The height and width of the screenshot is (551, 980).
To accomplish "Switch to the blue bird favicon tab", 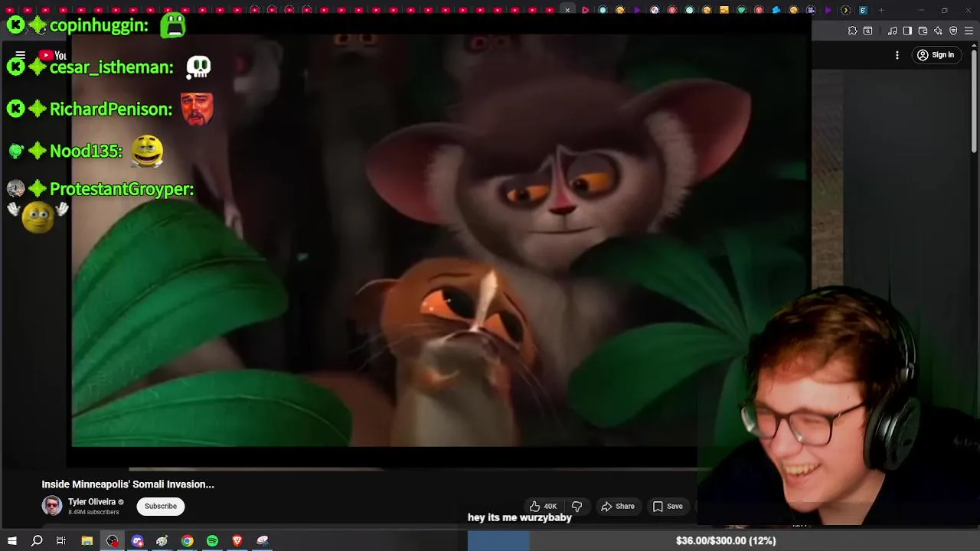I will (776, 10).
